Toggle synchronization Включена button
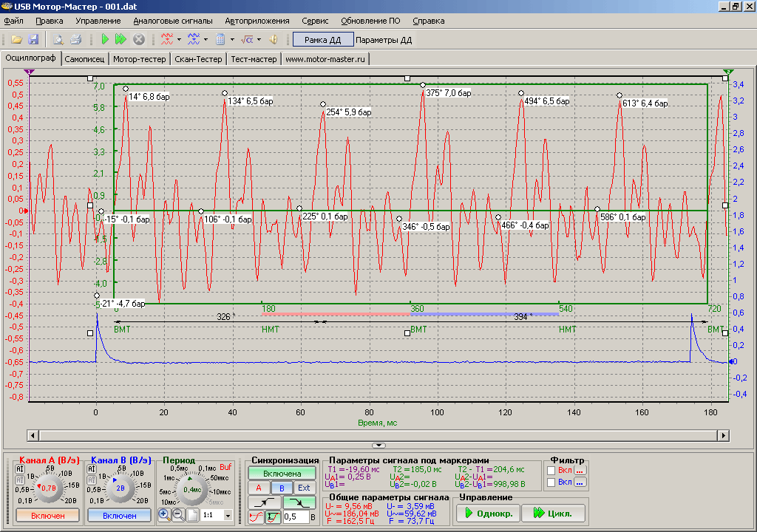This screenshot has width=757, height=532. [282, 474]
